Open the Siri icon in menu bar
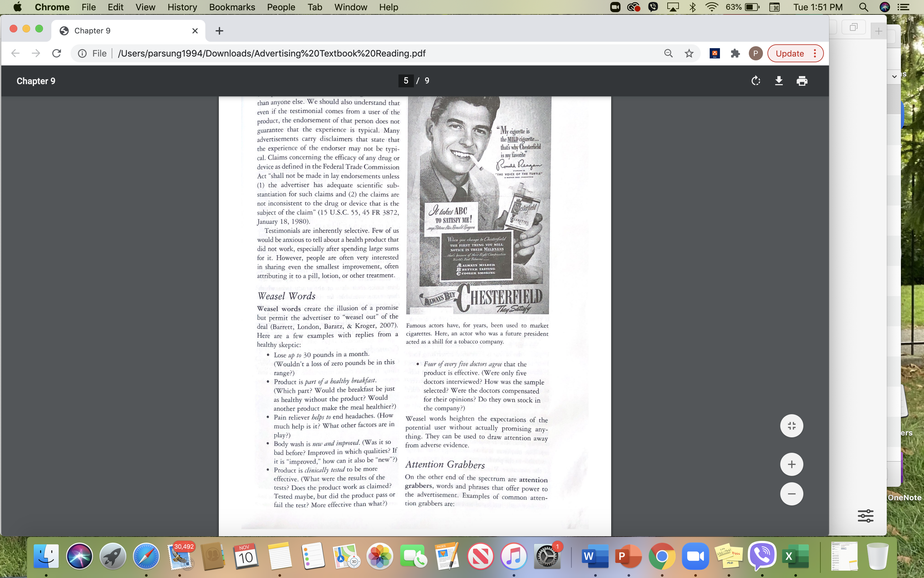The height and width of the screenshot is (578, 924). coord(885,7)
